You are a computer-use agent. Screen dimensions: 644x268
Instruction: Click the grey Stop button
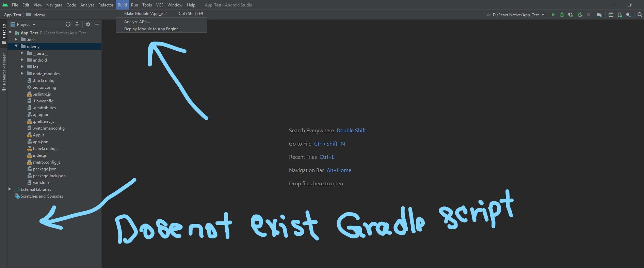pos(589,15)
